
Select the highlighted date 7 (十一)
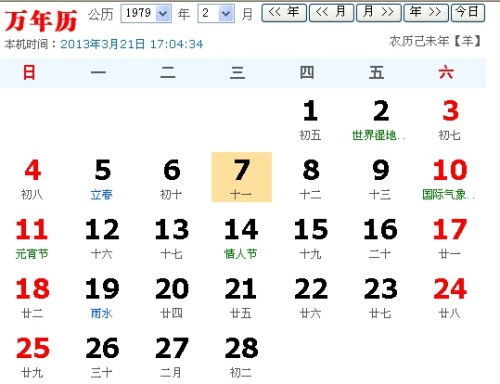click(241, 177)
